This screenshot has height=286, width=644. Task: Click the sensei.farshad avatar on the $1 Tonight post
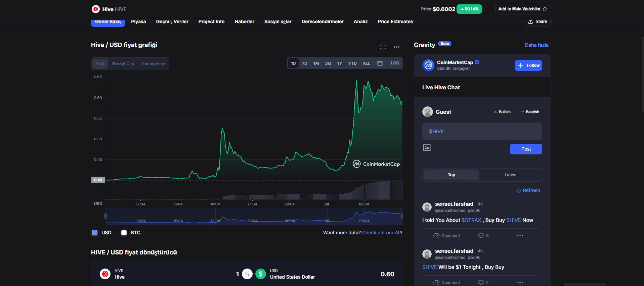click(427, 254)
